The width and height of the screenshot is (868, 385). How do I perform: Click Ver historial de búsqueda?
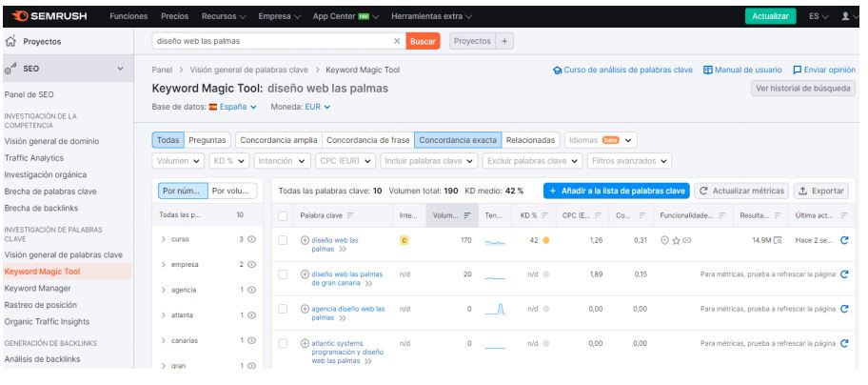click(x=802, y=88)
